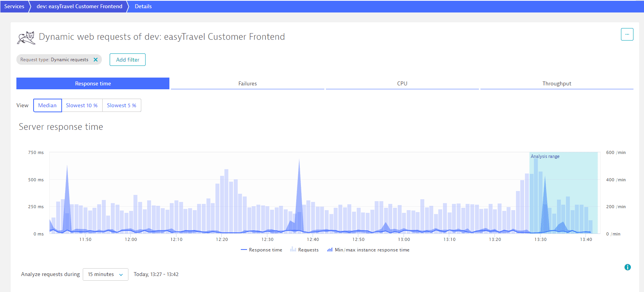Open the three-dot more options menu
644x292 pixels.
[x=627, y=34]
